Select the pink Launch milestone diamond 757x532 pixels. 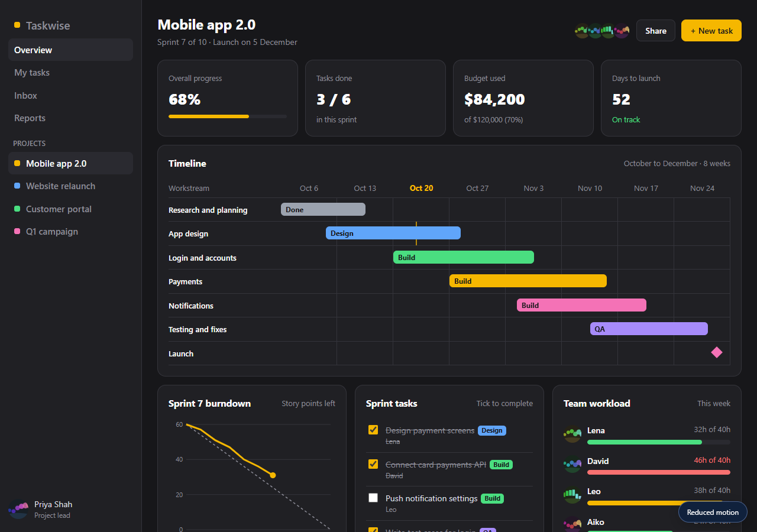[x=717, y=352]
